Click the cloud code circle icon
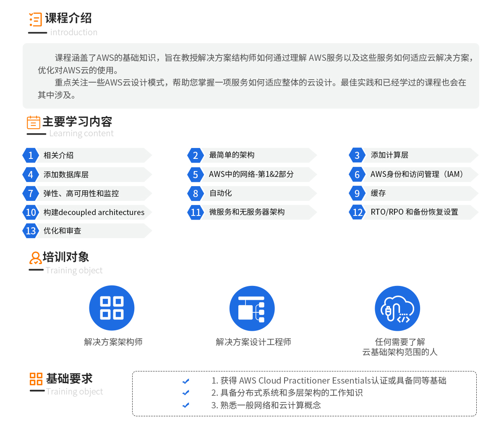The height and width of the screenshot is (436, 504). coord(397,309)
